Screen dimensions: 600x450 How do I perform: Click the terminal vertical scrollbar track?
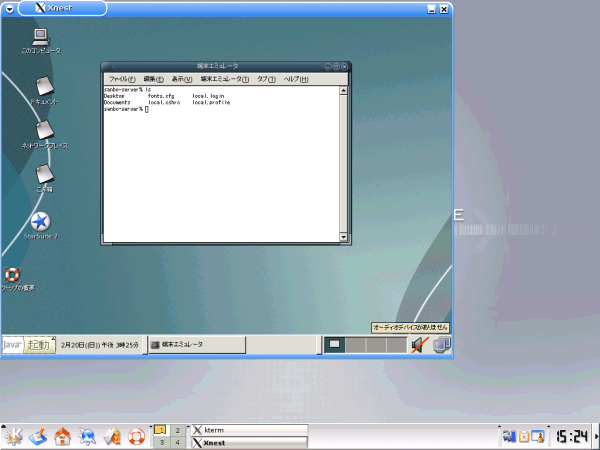(x=345, y=160)
